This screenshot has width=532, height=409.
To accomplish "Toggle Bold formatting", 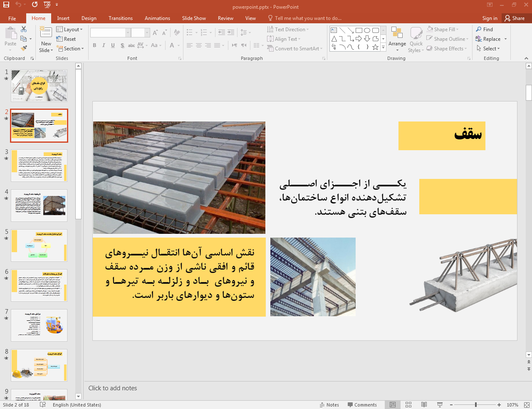I will pos(94,45).
